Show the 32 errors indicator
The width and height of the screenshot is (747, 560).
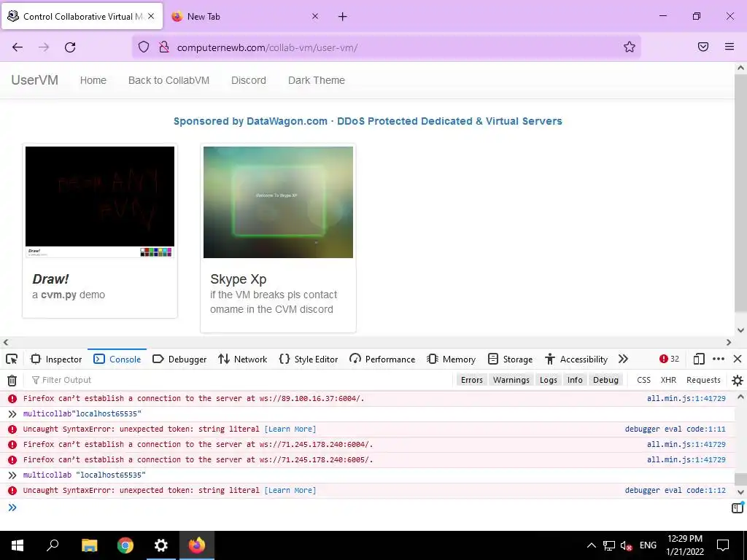[x=670, y=359]
